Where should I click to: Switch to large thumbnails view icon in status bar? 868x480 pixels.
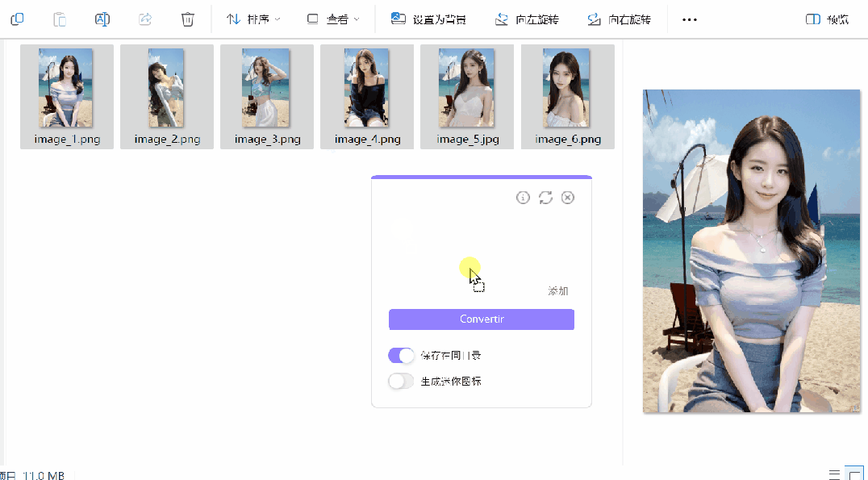[x=854, y=474]
